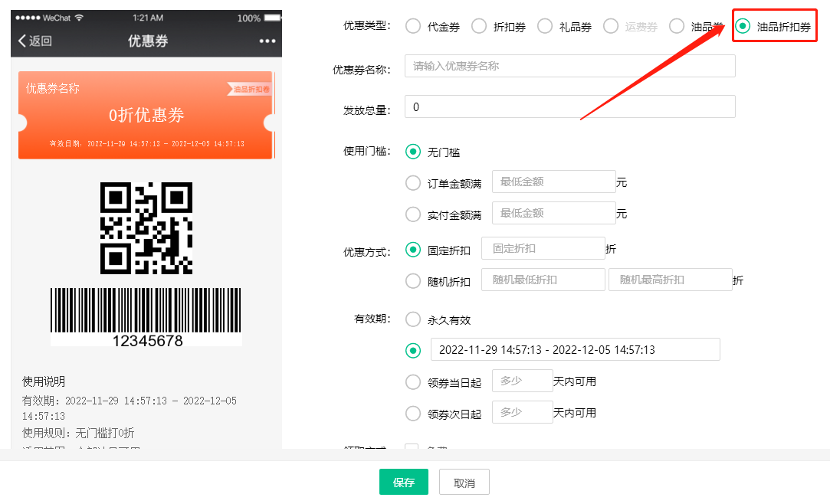The width and height of the screenshot is (830, 504).
Task: Click the QR code in coupon preview
Action: (x=146, y=228)
